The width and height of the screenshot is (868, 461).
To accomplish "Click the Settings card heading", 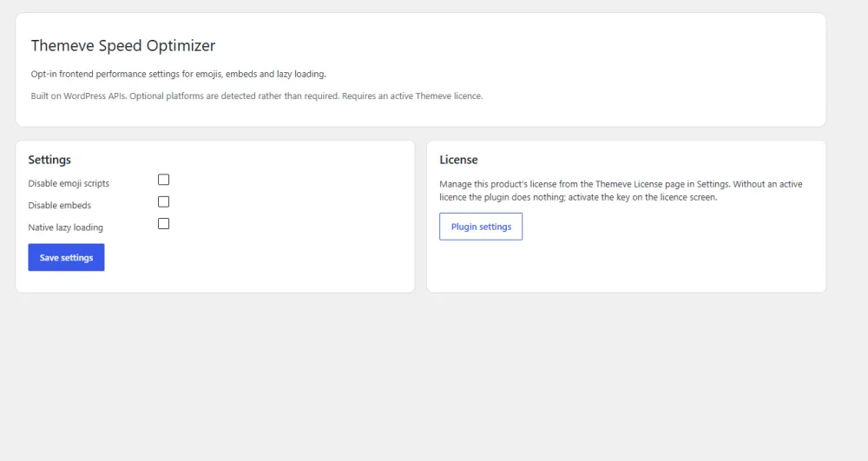I will point(49,160).
